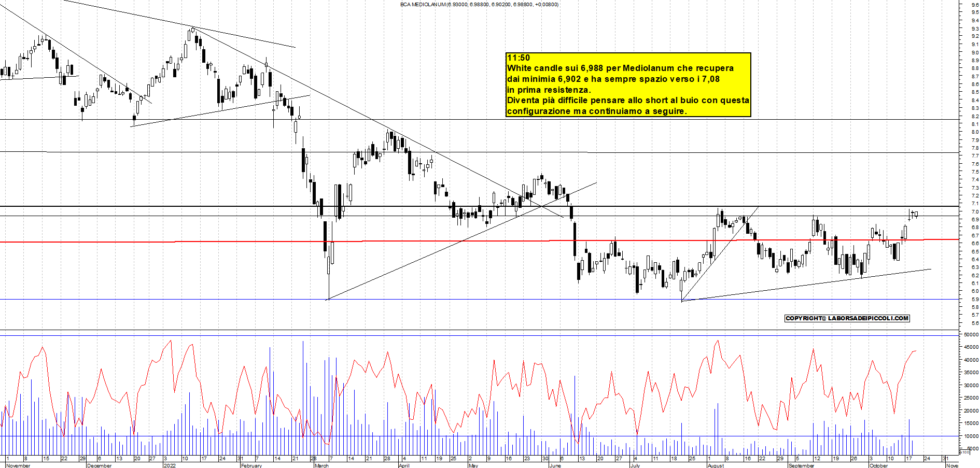The height and width of the screenshot is (468, 980).
Task: Click the 6.4 price axis value
Action: [x=975, y=259]
